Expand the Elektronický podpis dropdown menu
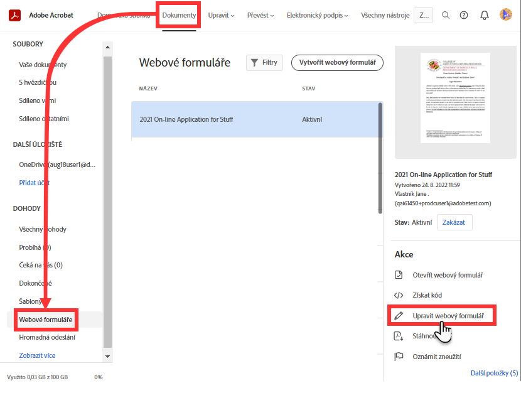This screenshot has width=521, height=420. pos(318,15)
